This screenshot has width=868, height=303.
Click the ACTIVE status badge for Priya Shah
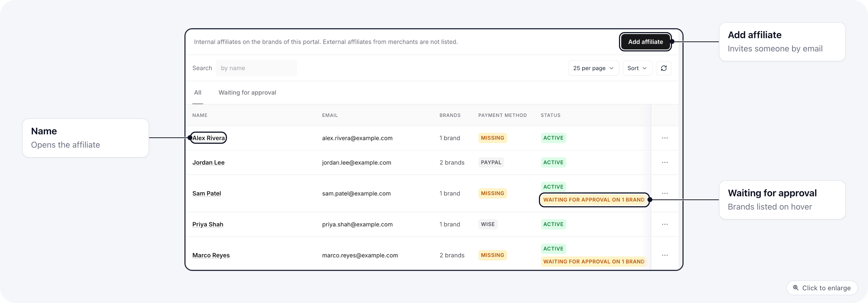tap(553, 224)
